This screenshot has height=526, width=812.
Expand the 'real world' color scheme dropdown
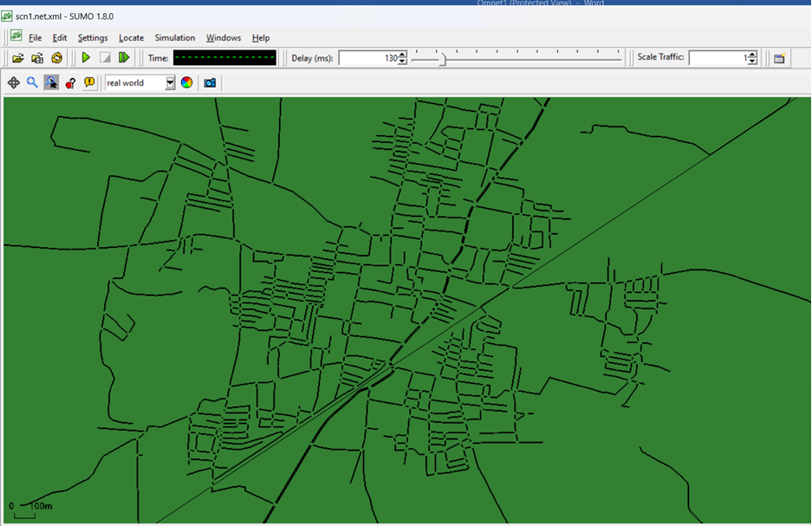tap(170, 83)
